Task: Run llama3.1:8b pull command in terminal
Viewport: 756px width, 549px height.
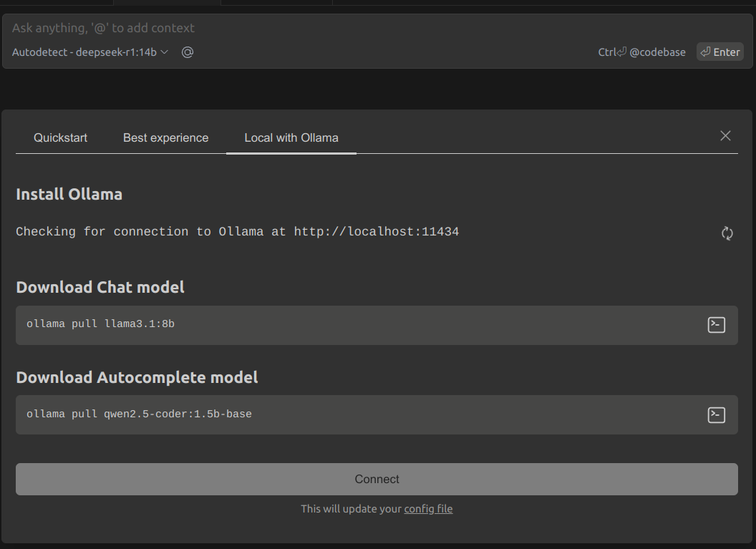Action: coord(717,325)
